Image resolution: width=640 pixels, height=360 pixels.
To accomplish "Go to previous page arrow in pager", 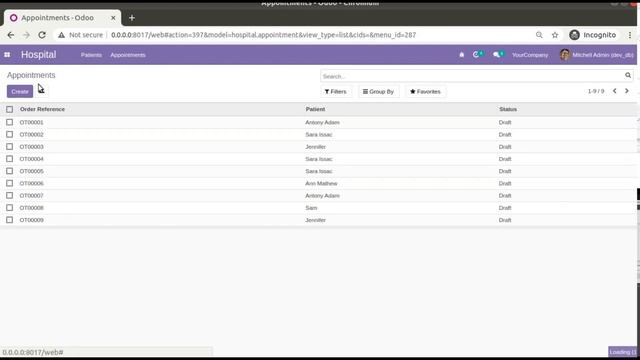I will [x=615, y=91].
